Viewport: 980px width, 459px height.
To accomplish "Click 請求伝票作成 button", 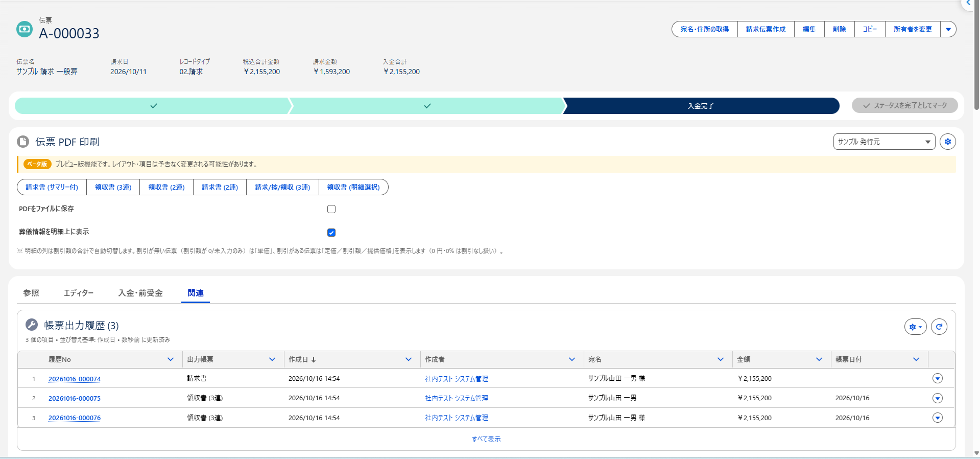I will pyautogui.click(x=766, y=29).
